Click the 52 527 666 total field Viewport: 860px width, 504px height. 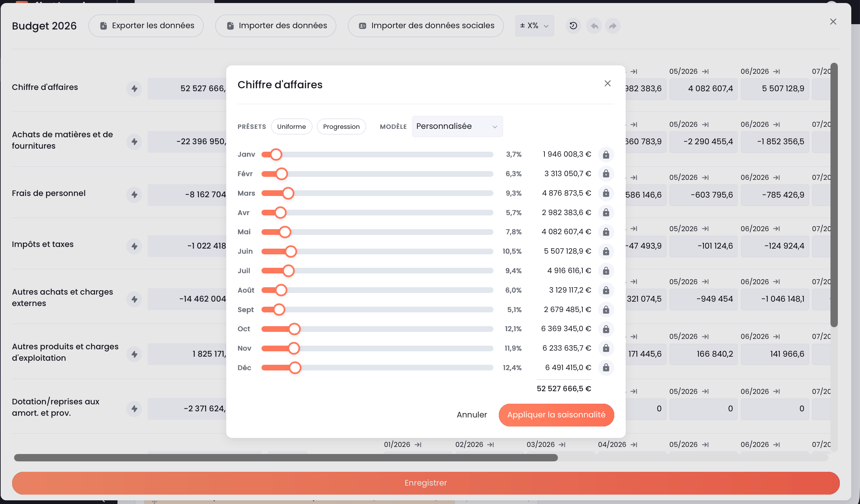pos(187,89)
